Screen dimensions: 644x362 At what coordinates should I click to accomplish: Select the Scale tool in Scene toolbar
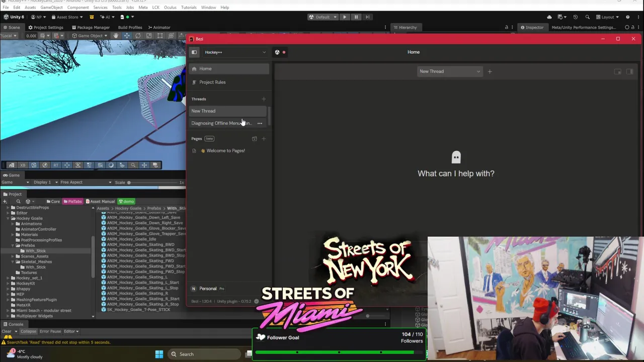149,36
